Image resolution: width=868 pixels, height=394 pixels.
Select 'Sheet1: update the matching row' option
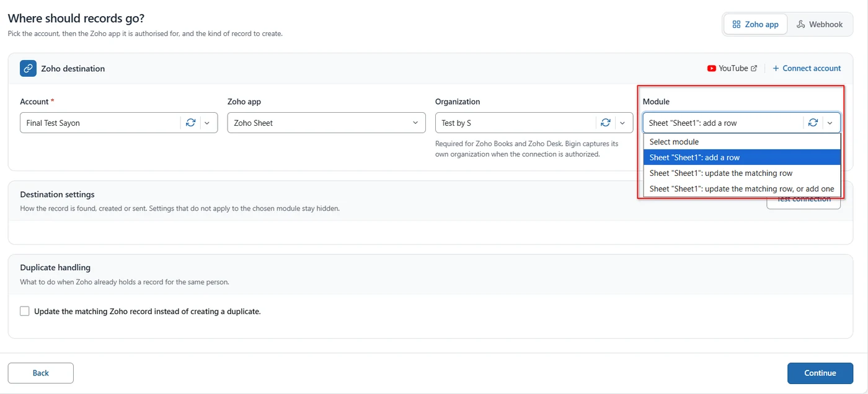coord(742,173)
